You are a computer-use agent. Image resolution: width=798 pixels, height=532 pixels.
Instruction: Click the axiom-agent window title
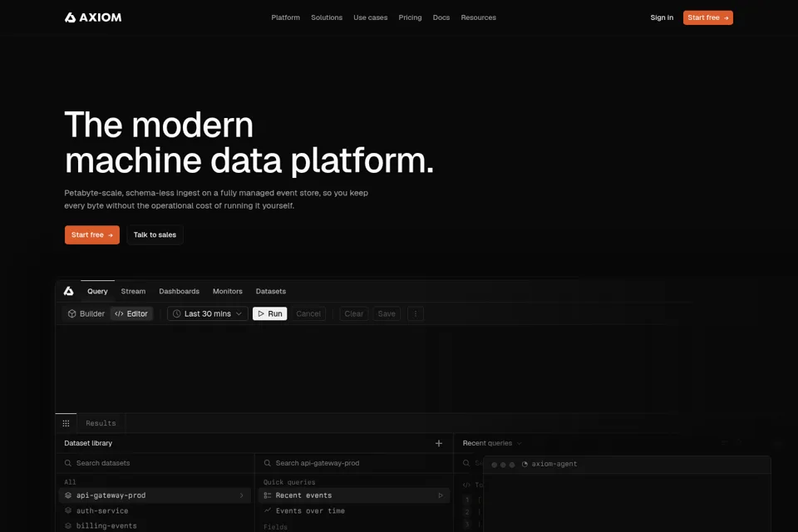coord(554,464)
